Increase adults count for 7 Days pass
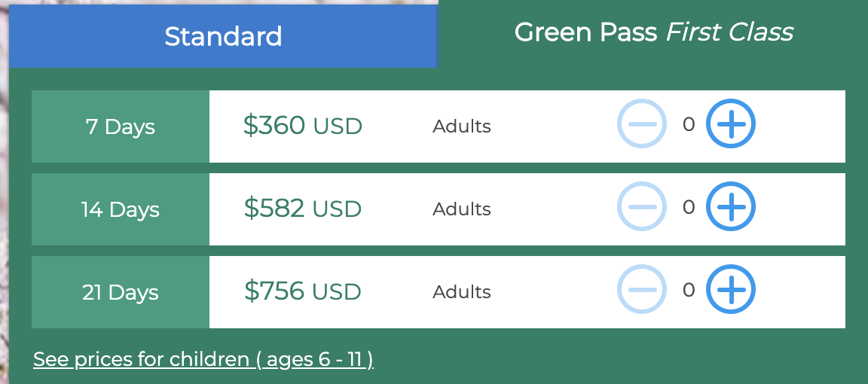The width and height of the screenshot is (868, 384). pyautogui.click(x=731, y=123)
